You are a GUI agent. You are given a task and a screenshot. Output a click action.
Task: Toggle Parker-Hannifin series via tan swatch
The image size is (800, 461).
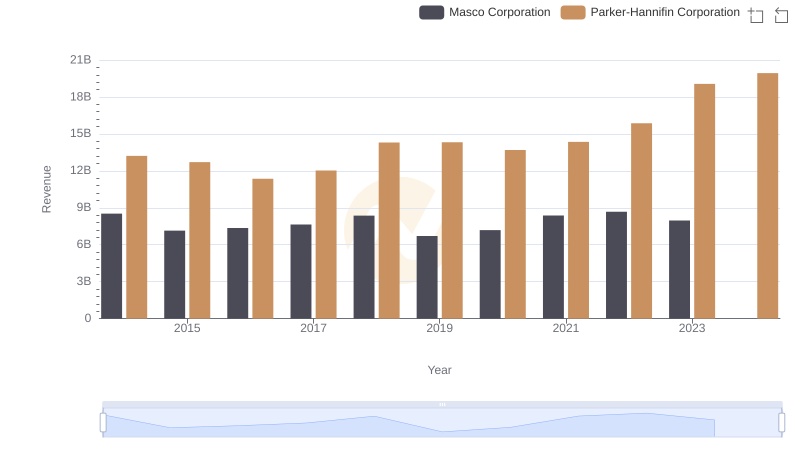click(573, 13)
